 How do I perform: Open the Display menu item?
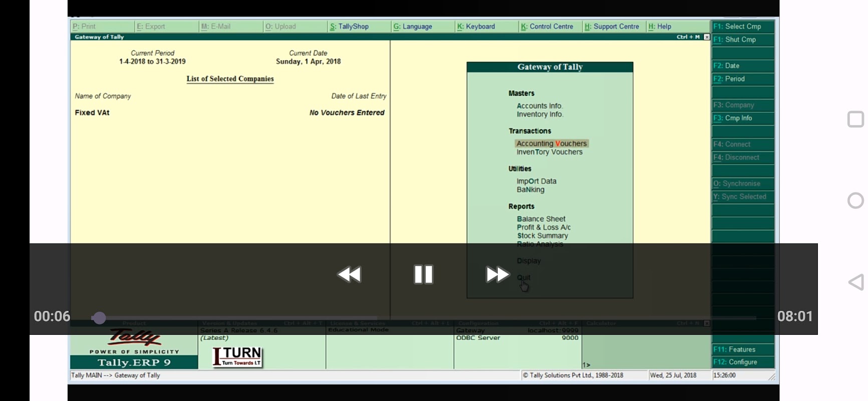[x=529, y=261]
